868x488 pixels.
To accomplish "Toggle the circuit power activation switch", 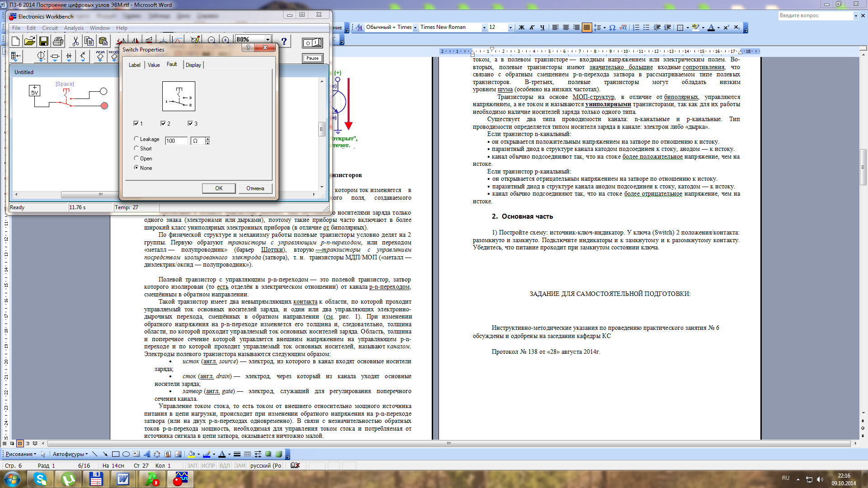I will (312, 43).
